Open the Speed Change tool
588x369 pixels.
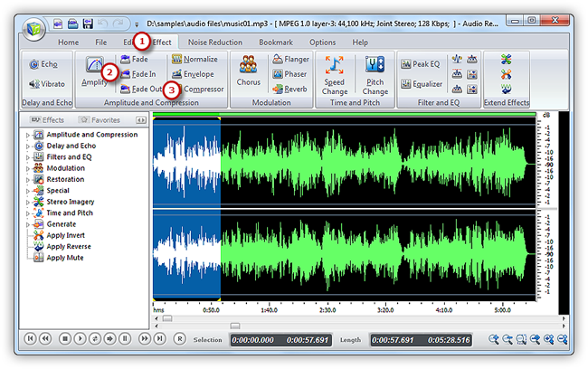point(335,75)
